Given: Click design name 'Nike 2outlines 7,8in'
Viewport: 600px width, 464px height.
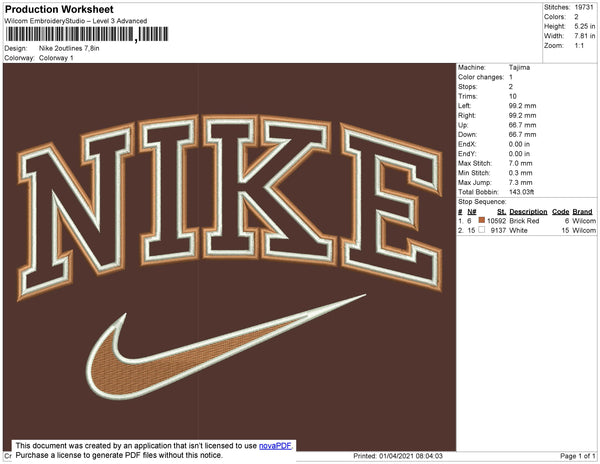Looking at the screenshot, I should (x=69, y=48).
